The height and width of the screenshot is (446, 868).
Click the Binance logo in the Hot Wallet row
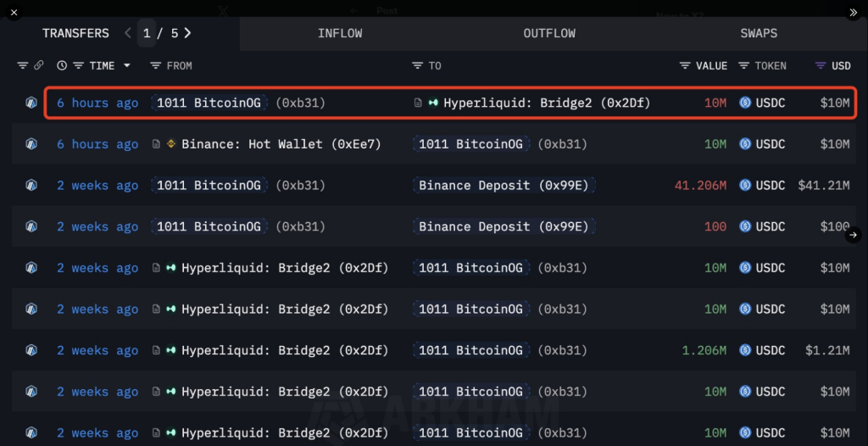(170, 144)
